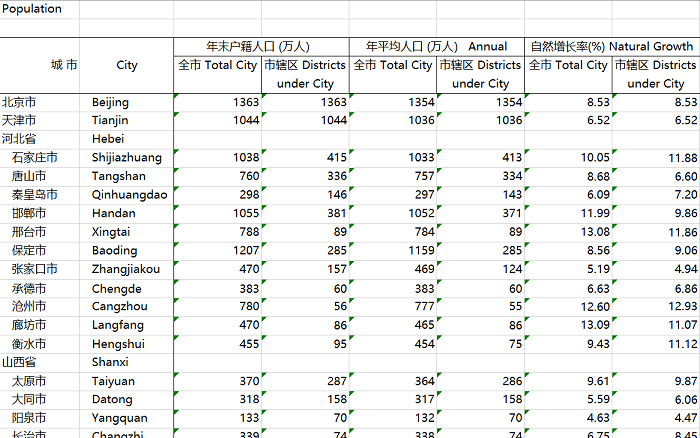The width and height of the screenshot is (700, 438).
Task: Click the 年平均人口 Annual header cell
Action: click(x=436, y=46)
